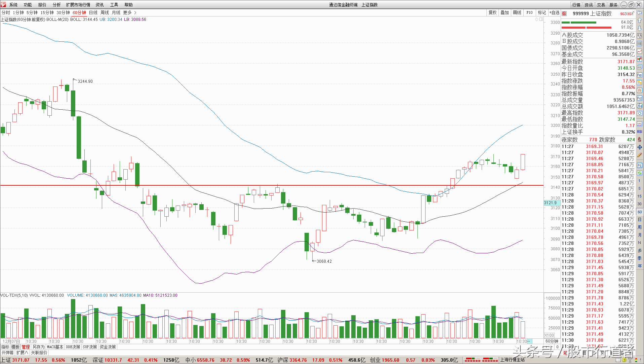The height and width of the screenshot is (364, 644).
Task: Toggle the 60 period button in right sidebar
Action: 640,212
